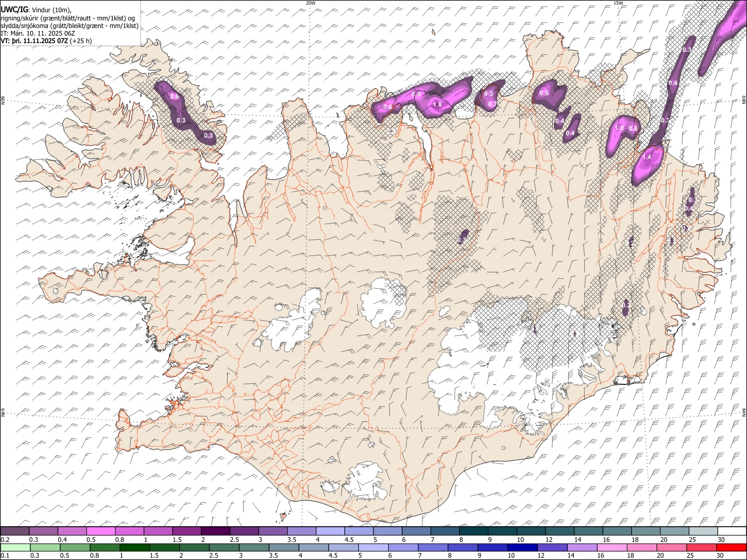Click the slydda/snjókoma legend description line

69,26
